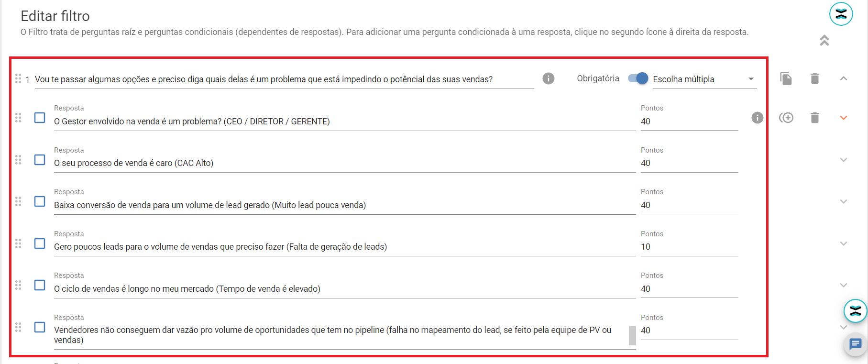The image size is (868, 364).
Task: Check the Gestor envolvido answer checkbox
Action: (40, 118)
